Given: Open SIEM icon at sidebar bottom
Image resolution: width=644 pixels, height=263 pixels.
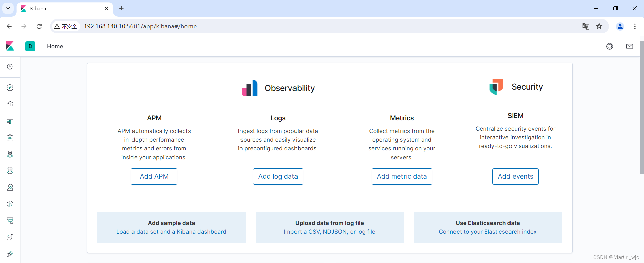Looking at the screenshot, I should coord(10,254).
